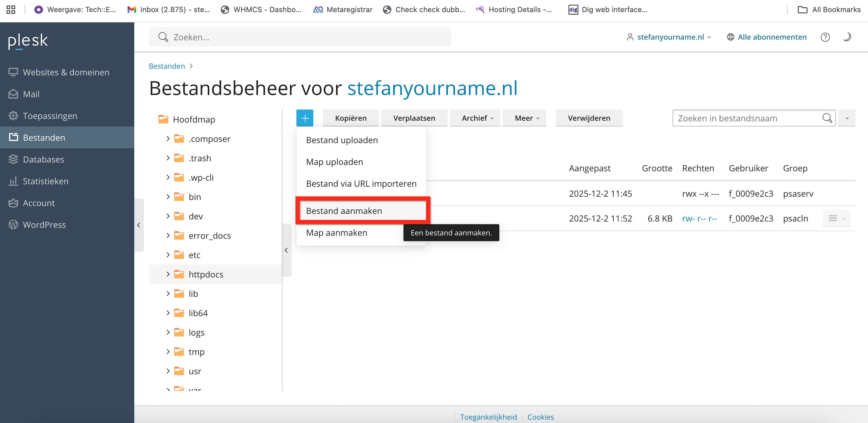Click the blue plus add button
This screenshot has width=868, height=423.
tap(305, 118)
